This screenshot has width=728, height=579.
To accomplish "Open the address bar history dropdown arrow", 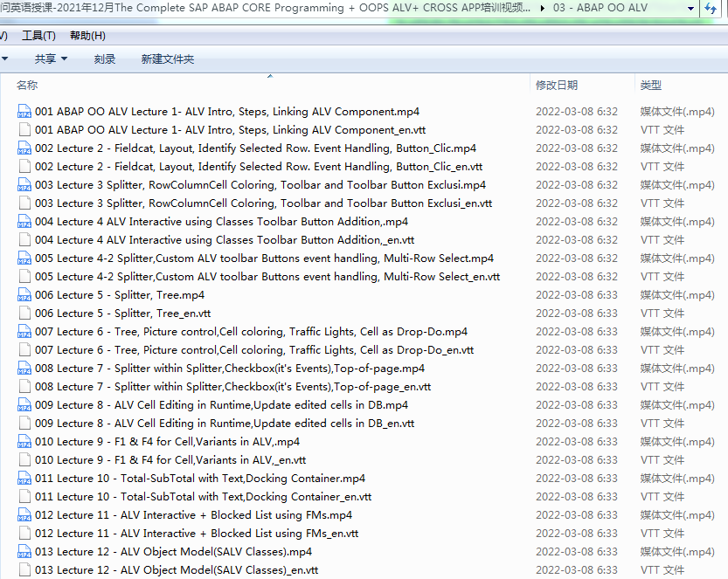I will [690, 9].
